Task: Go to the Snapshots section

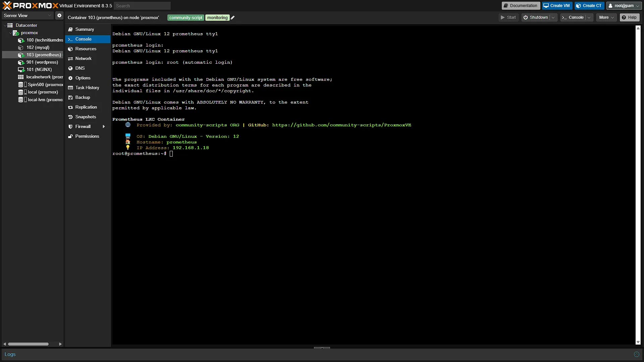Action: click(88, 117)
